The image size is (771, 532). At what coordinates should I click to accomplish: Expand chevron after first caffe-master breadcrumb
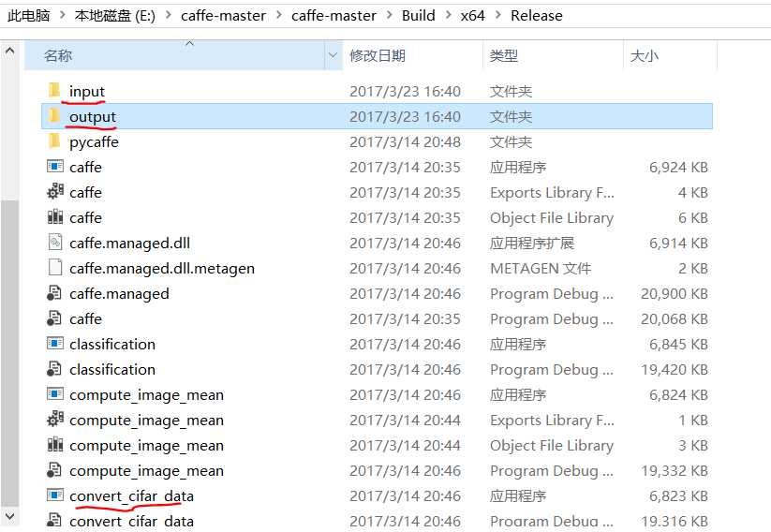point(279,15)
